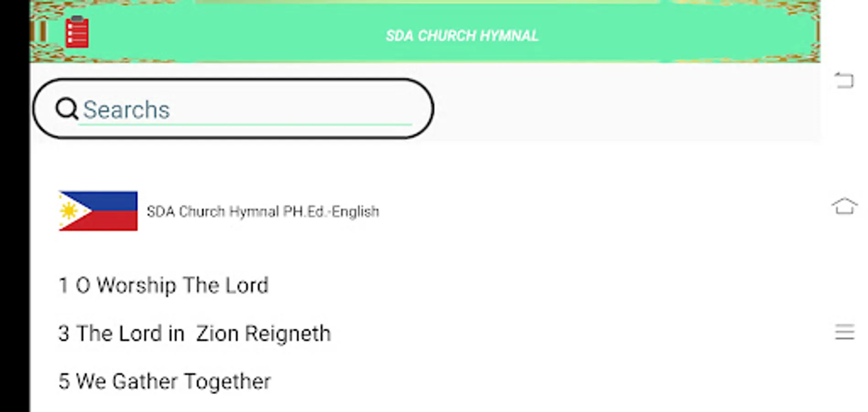This screenshot has height=412, width=868.
Task: Select SDA Church Hymnal PH.Ed.-English edition
Action: (x=262, y=211)
